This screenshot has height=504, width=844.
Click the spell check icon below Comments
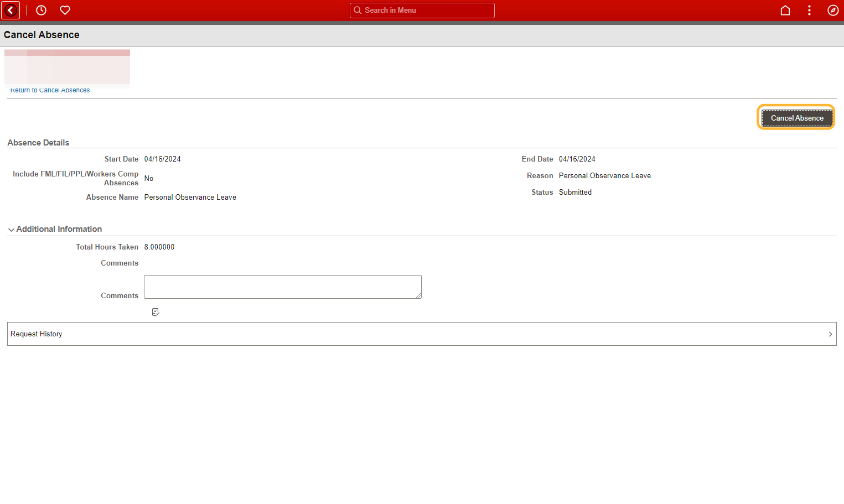(156, 312)
